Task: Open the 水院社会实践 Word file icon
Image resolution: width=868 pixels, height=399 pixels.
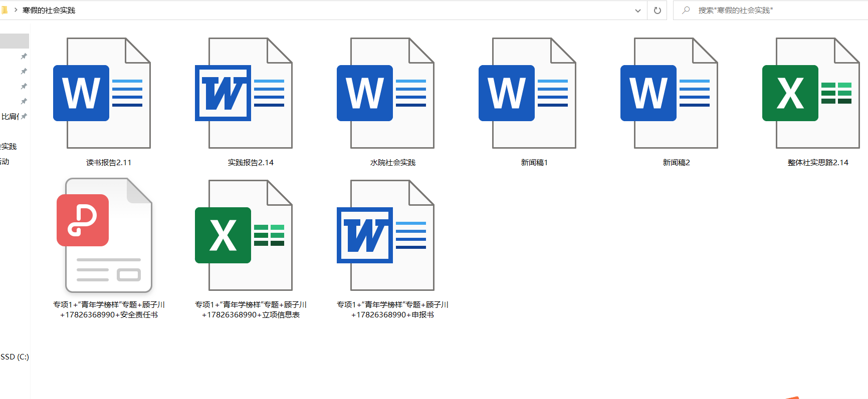Action: 385,93
